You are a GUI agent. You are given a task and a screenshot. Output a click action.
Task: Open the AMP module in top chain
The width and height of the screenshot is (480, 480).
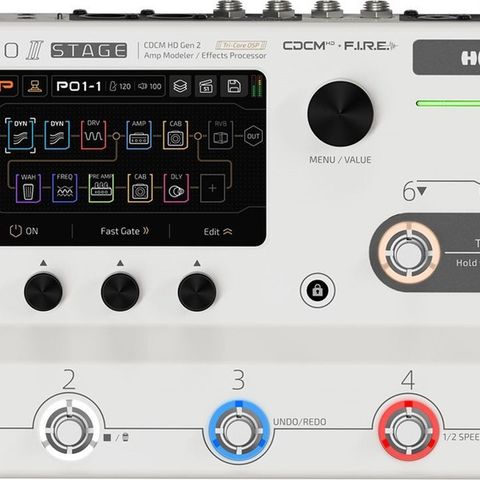(x=139, y=135)
